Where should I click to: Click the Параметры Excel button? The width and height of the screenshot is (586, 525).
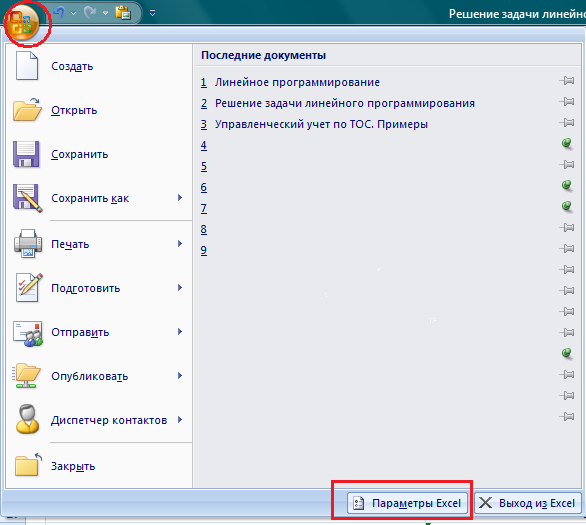[x=407, y=503]
